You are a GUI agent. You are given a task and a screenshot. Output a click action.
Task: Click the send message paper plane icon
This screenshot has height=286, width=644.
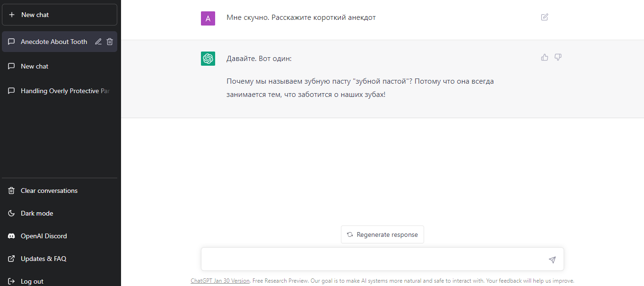(x=552, y=260)
